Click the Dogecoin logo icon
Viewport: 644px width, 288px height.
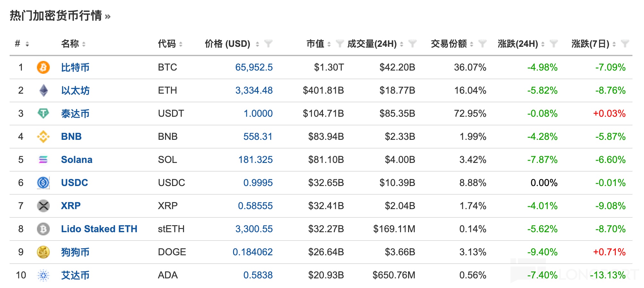43,252
